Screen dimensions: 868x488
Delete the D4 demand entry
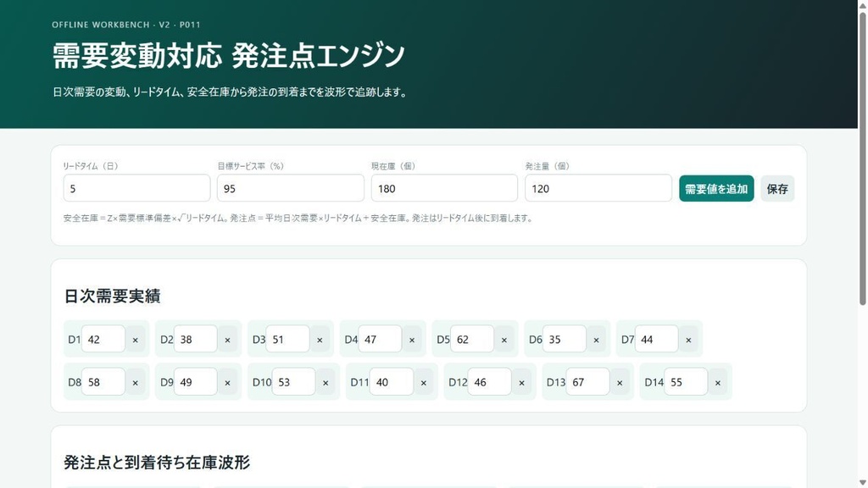[x=412, y=340]
